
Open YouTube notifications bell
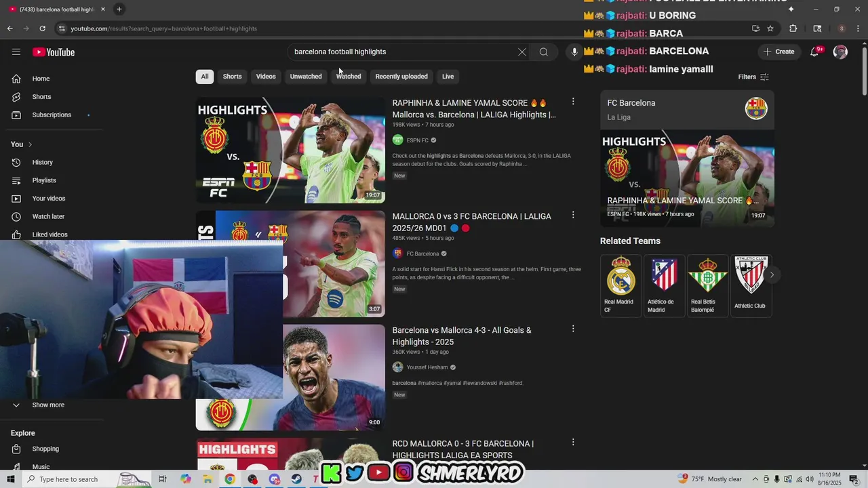point(814,52)
